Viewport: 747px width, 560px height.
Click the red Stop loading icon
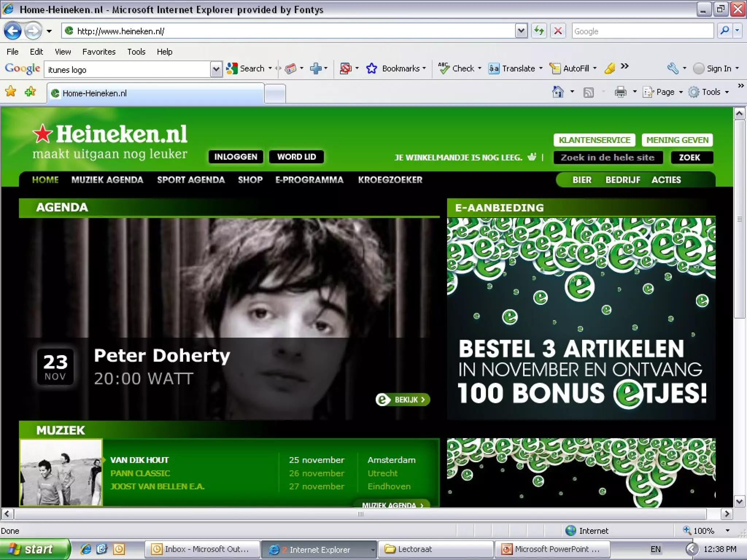558,31
